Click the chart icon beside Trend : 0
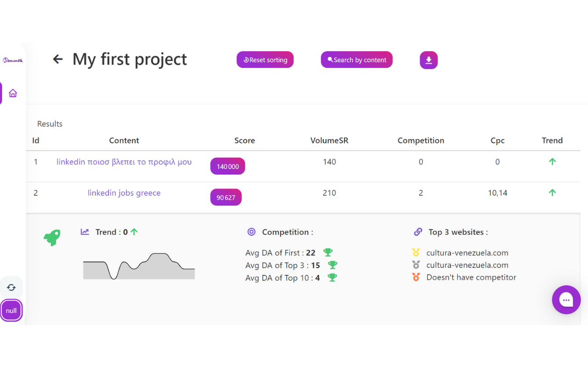 [x=85, y=232]
